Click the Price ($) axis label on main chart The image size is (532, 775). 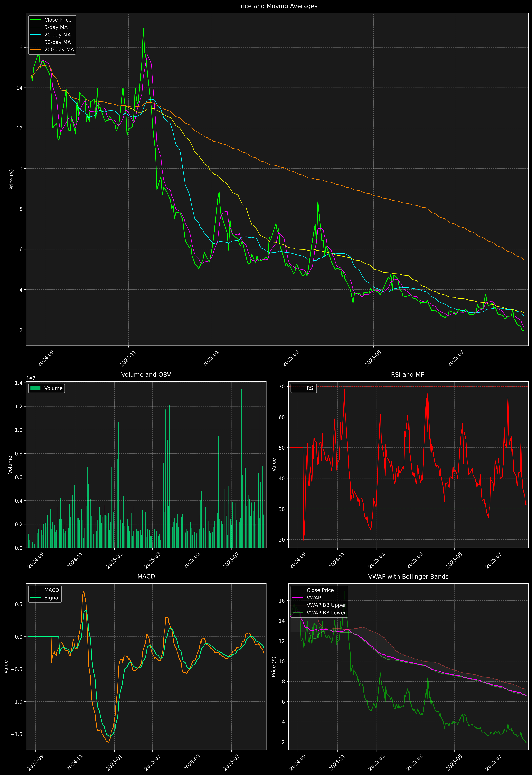[12, 179]
